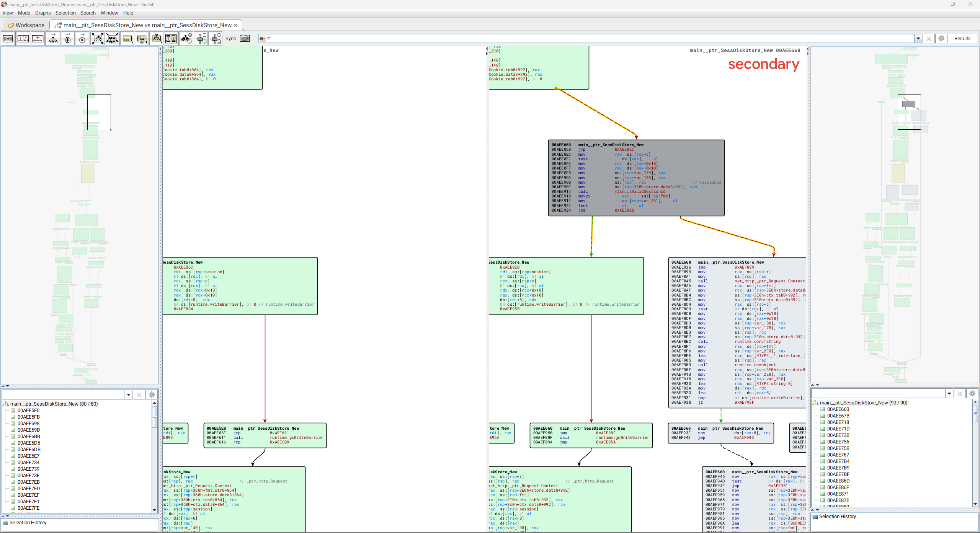Select 00AEE6BB in the left tree
Image resolution: width=980 pixels, height=533 pixels.
pos(29,436)
